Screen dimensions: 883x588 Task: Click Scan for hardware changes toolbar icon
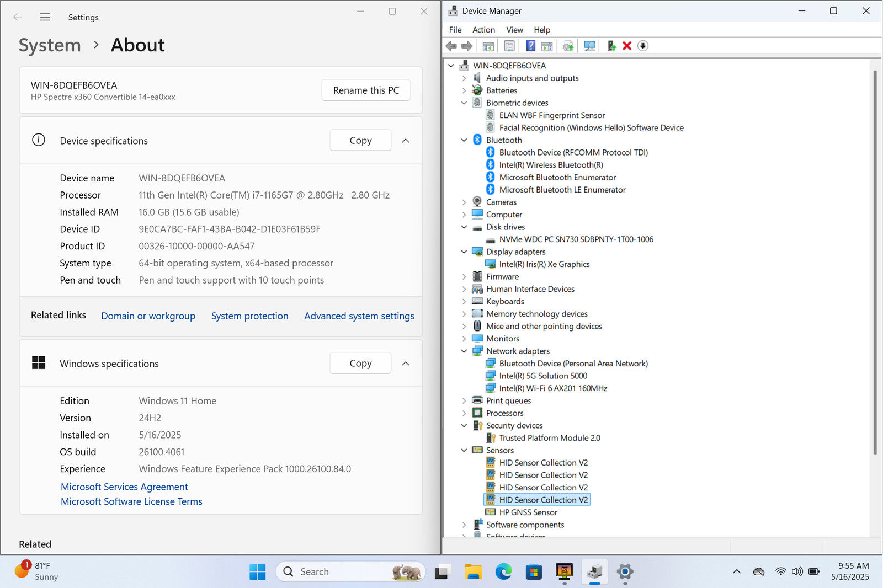click(589, 46)
